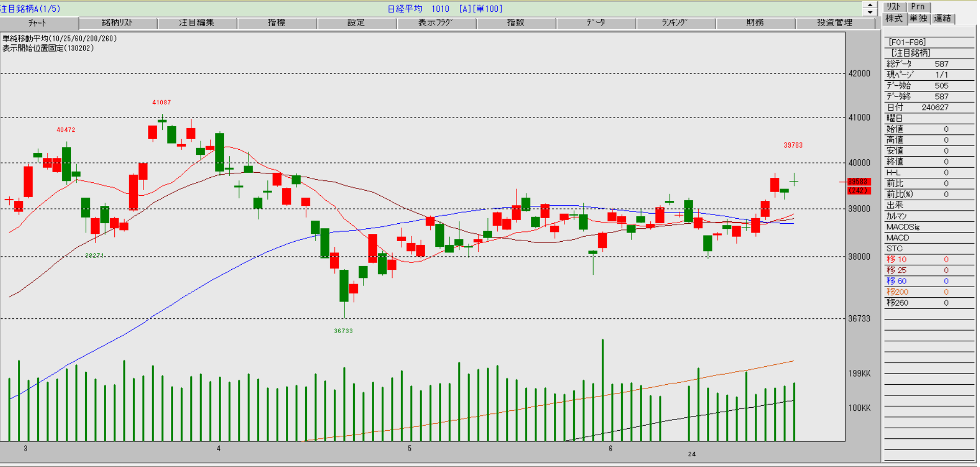Click the 199KK volume axis label
Image resolution: width=980 pixels, height=467 pixels.
(x=860, y=373)
